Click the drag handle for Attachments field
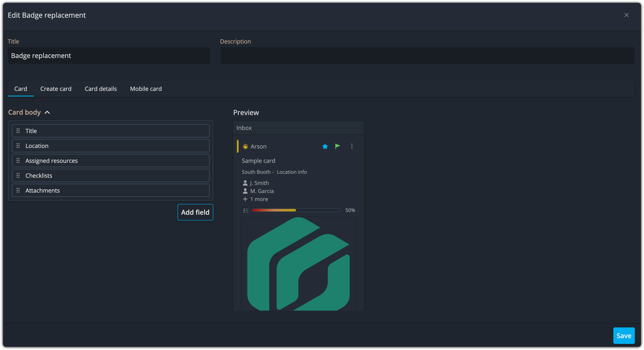Viewport: 644px width, 350px height. pyautogui.click(x=18, y=190)
